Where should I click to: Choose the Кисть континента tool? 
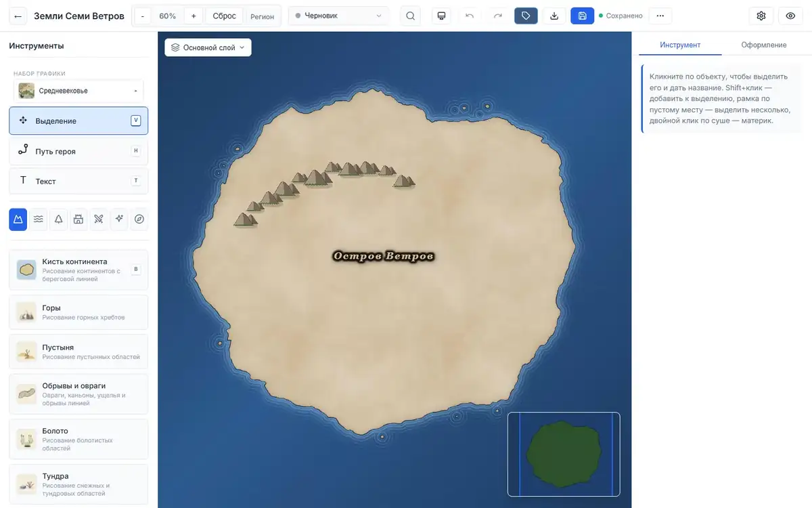[x=78, y=270]
